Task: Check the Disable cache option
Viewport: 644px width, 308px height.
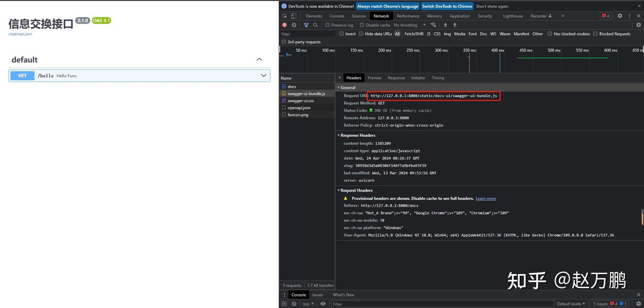Action: [x=362, y=25]
